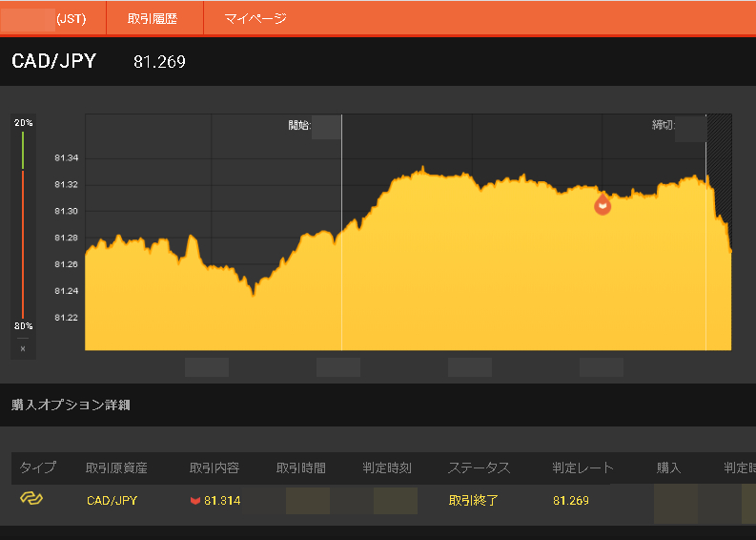This screenshot has width=756, height=540.
Task: Click the 取引時間 column header
Action: pos(301,467)
